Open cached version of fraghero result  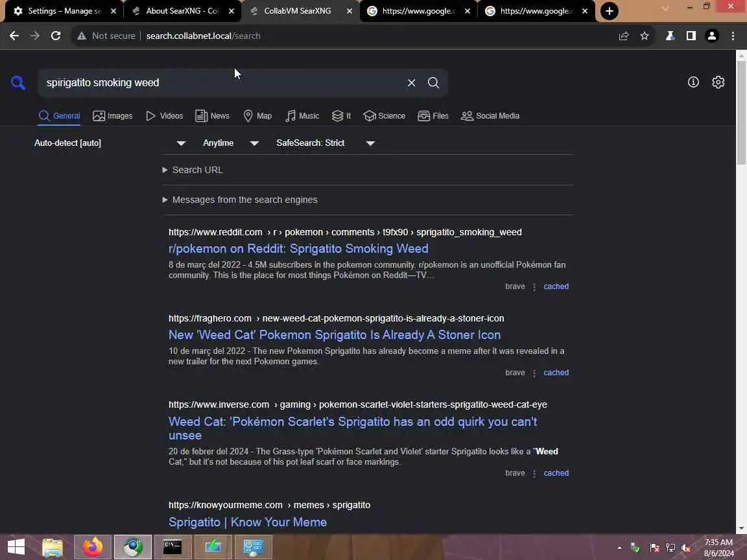[556, 373]
